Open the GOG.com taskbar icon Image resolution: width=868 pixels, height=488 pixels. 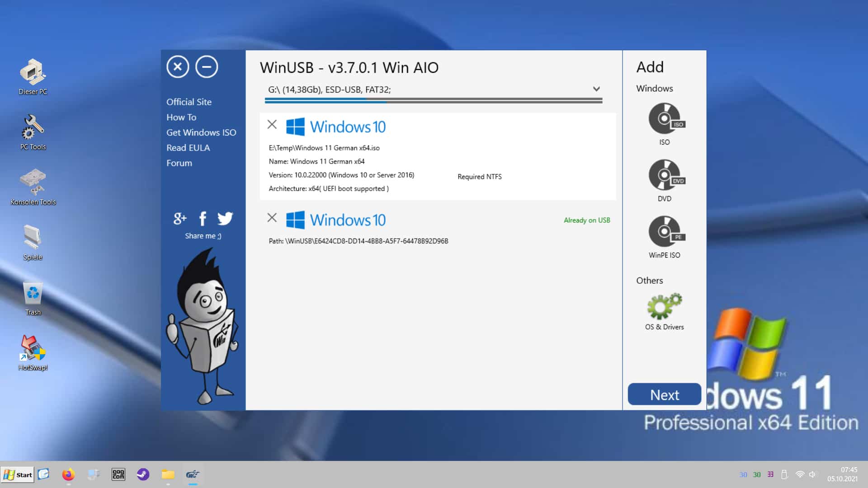(x=118, y=474)
